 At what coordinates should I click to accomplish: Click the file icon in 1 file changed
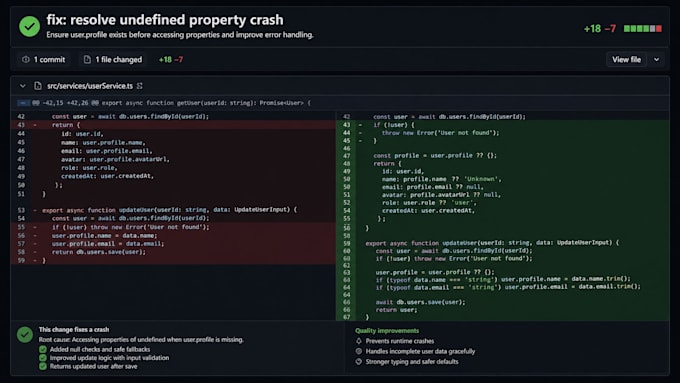(87, 59)
